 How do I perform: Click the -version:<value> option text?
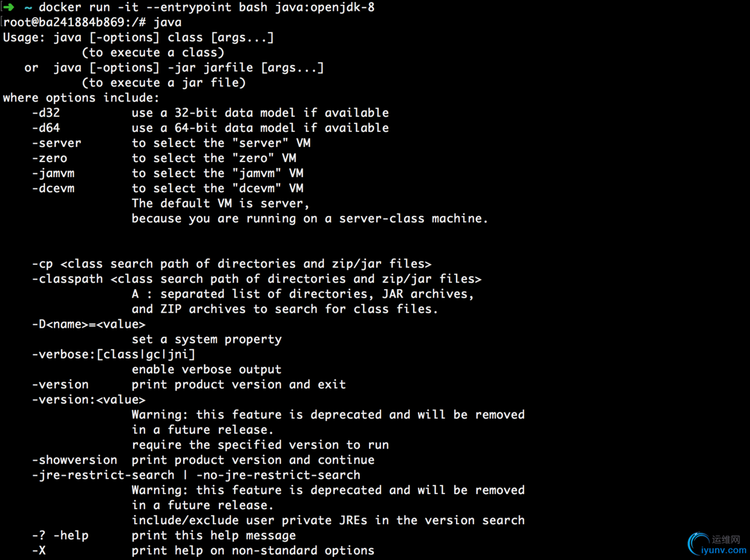coord(88,400)
